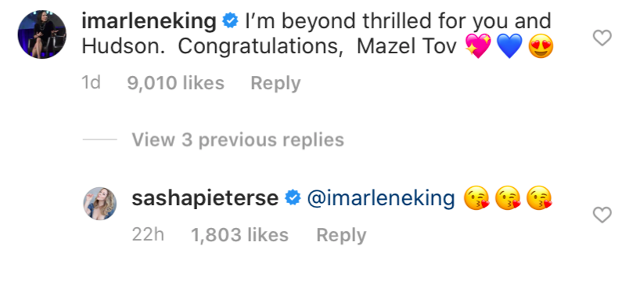The image size is (644, 282).
Task: Like imarleneking's comment with the heart icon
Action: (x=602, y=38)
